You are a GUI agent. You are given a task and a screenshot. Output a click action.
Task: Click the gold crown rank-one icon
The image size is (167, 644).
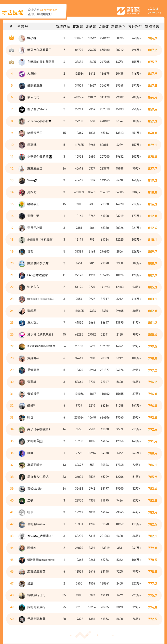tap(11, 38)
